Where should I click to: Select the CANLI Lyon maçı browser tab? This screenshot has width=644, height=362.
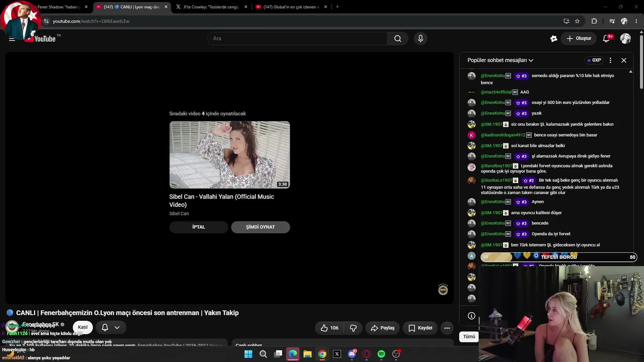tap(132, 7)
